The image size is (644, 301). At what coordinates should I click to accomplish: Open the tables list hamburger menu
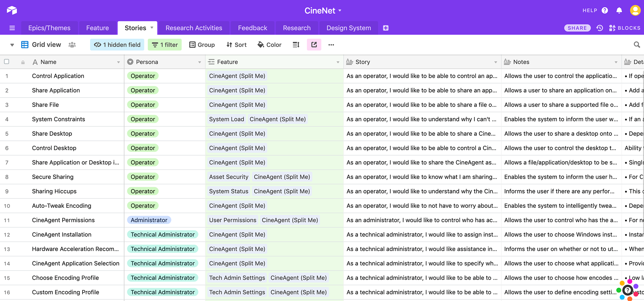(x=12, y=28)
